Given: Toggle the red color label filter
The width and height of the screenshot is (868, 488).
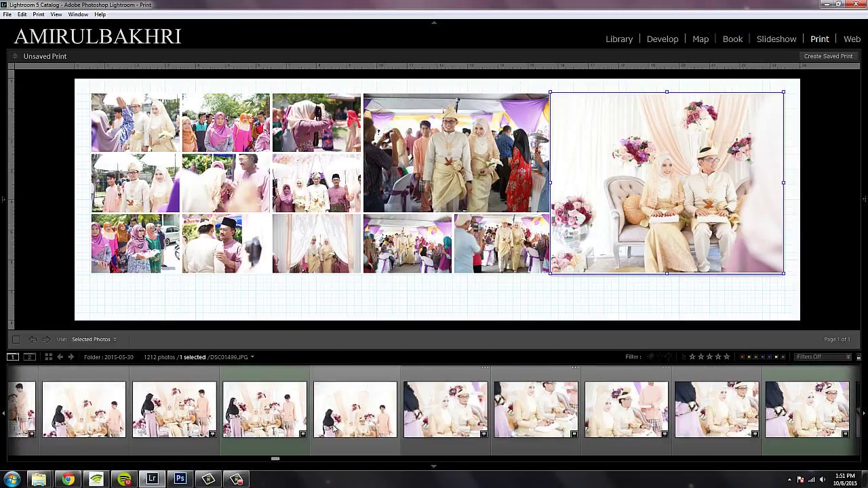Looking at the screenshot, I should [x=743, y=357].
